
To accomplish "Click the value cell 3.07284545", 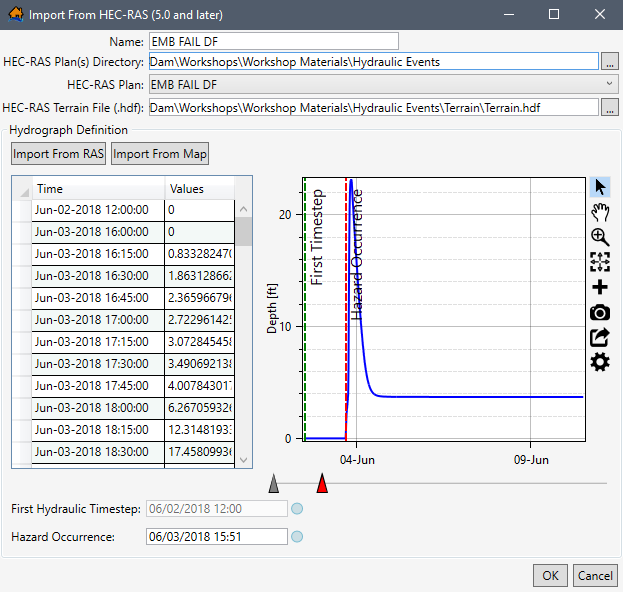I will 199,342.
